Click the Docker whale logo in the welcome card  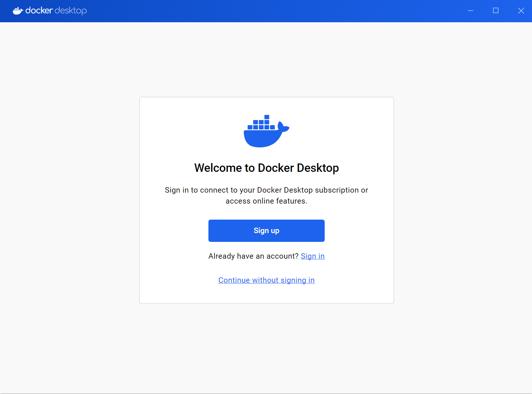tap(266, 131)
